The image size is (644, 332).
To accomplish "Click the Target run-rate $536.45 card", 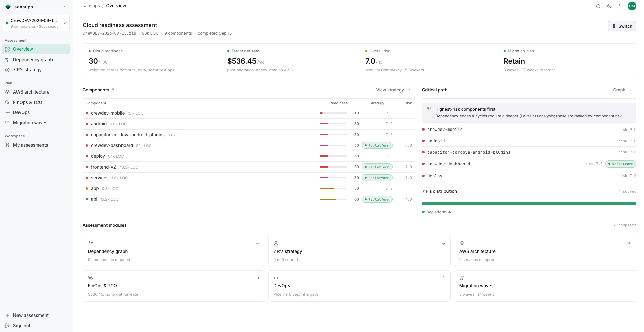I will point(291,61).
